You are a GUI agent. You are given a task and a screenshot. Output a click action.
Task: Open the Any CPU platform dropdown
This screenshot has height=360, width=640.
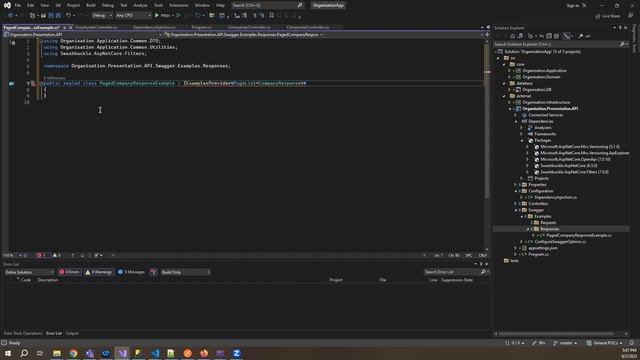(x=133, y=16)
